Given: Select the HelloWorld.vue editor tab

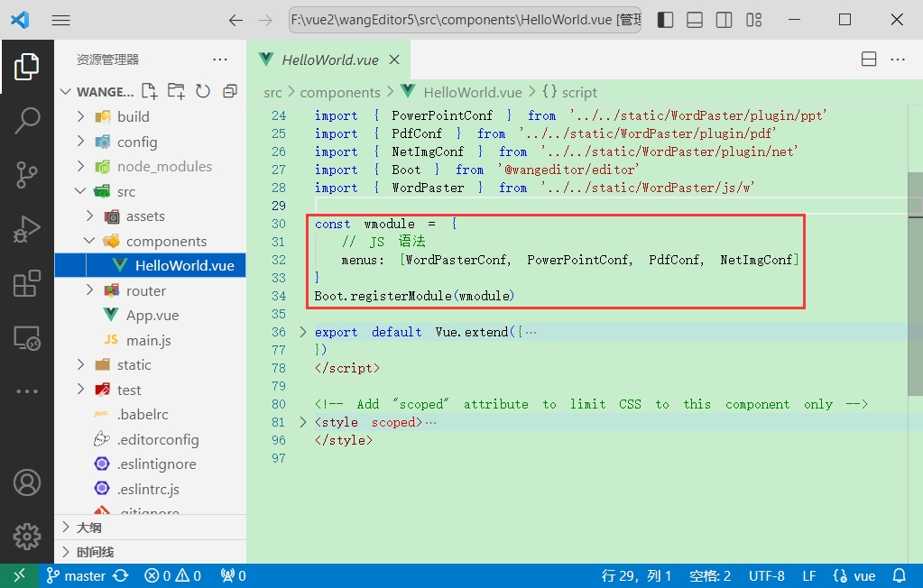Looking at the screenshot, I should coord(318,60).
